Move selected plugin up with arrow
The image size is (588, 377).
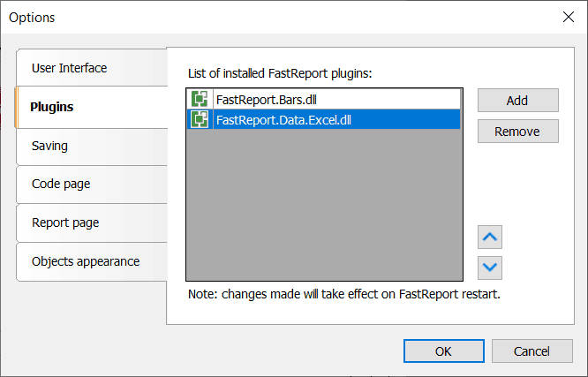pyautogui.click(x=490, y=238)
